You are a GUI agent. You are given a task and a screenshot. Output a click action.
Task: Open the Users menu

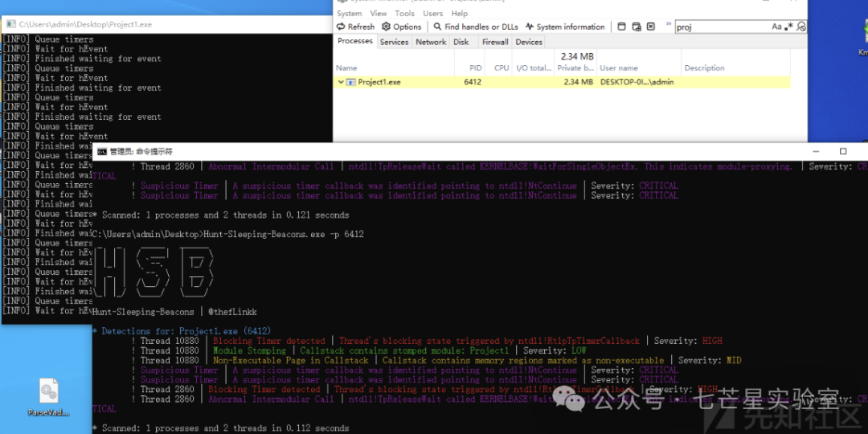tap(433, 14)
